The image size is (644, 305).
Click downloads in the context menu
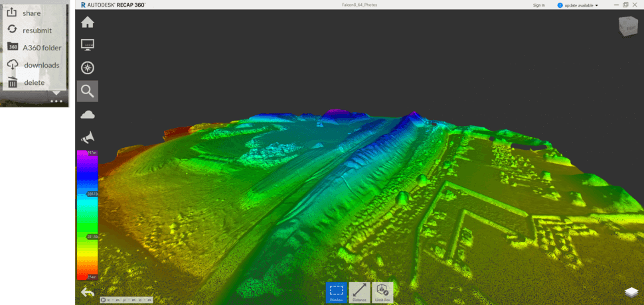[41, 65]
